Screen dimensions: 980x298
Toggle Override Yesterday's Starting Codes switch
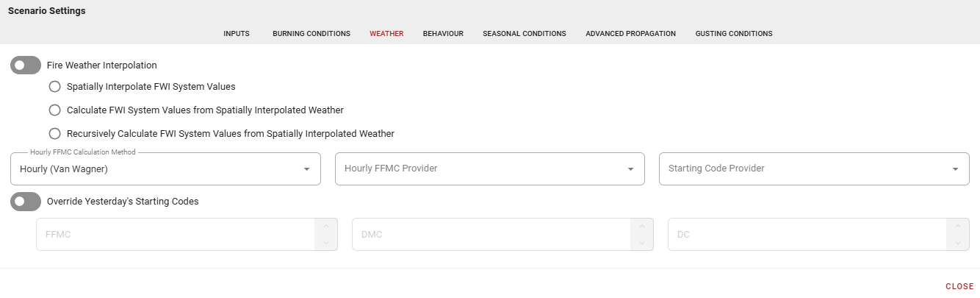pos(25,202)
